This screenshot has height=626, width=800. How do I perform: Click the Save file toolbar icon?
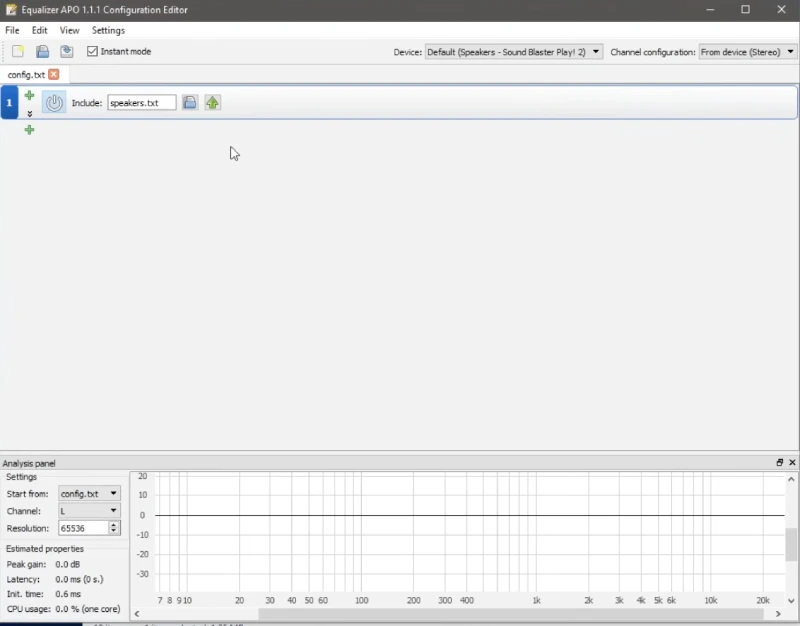pos(66,52)
